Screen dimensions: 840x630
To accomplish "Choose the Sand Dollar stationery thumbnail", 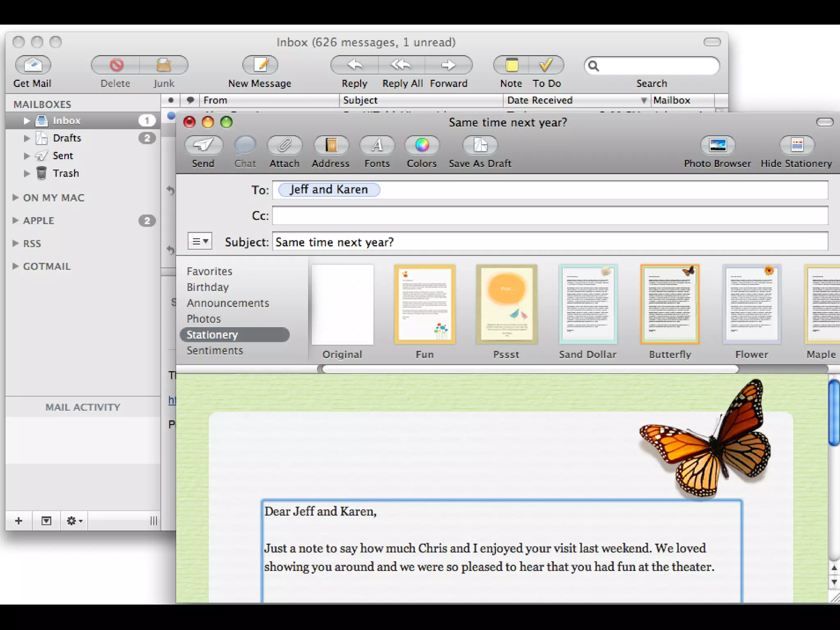I will (588, 304).
